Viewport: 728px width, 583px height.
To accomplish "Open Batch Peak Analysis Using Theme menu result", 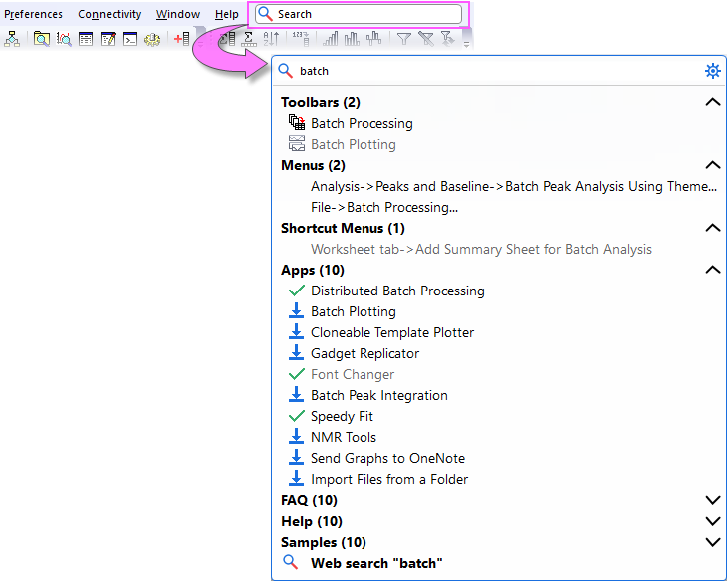I will pos(513,186).
